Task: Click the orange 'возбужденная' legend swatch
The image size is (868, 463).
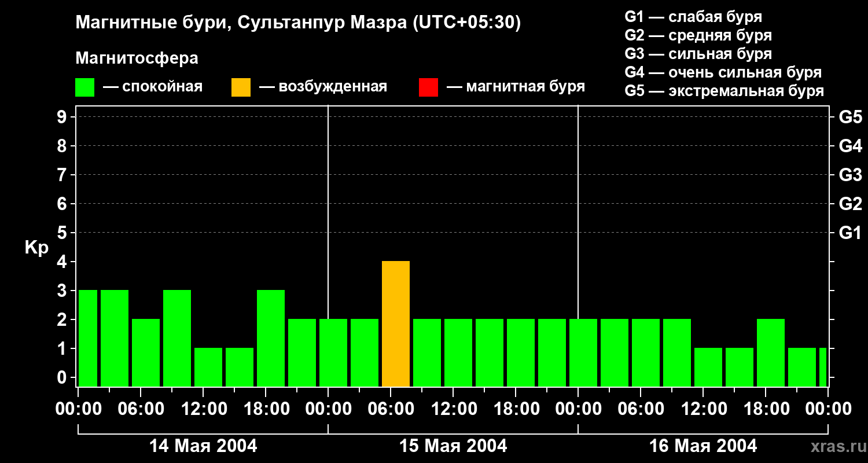Action: (241, 87)
